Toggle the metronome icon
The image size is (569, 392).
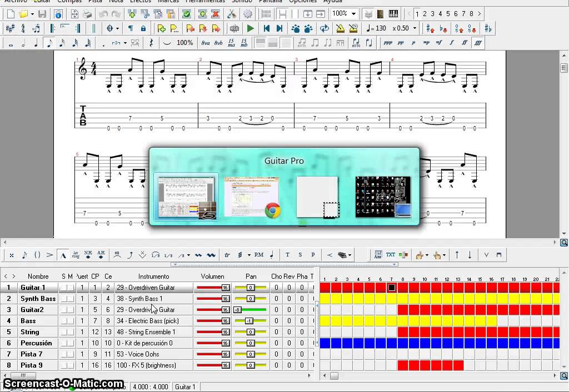[x=340, y=28]
